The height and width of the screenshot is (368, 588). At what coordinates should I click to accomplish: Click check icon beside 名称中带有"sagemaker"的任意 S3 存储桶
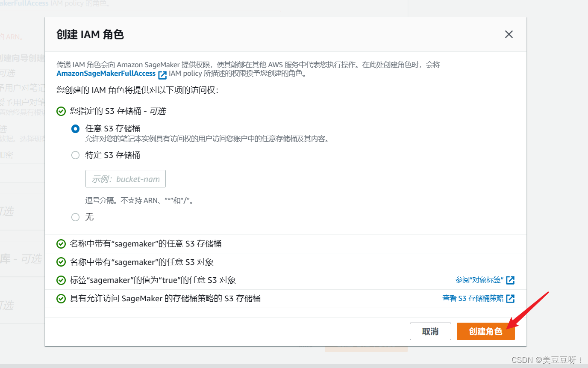click(61, 244)
